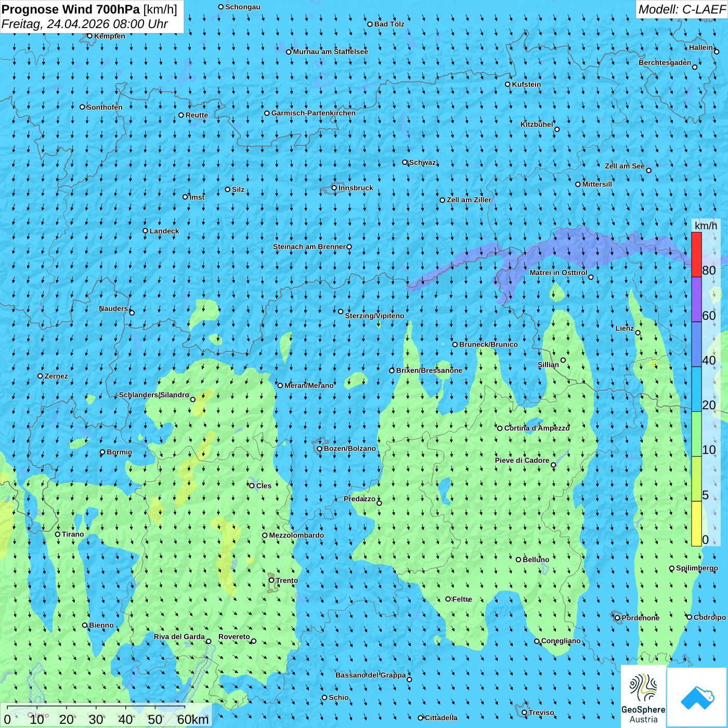Select the purple 60–80 km/h legend color

(696, 300)
